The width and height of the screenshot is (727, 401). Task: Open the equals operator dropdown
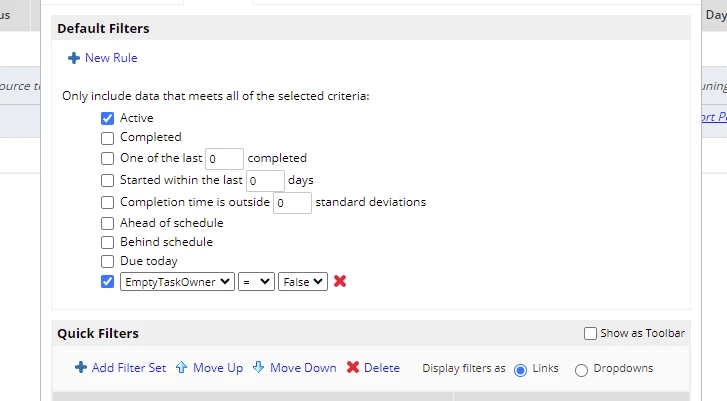256,282
